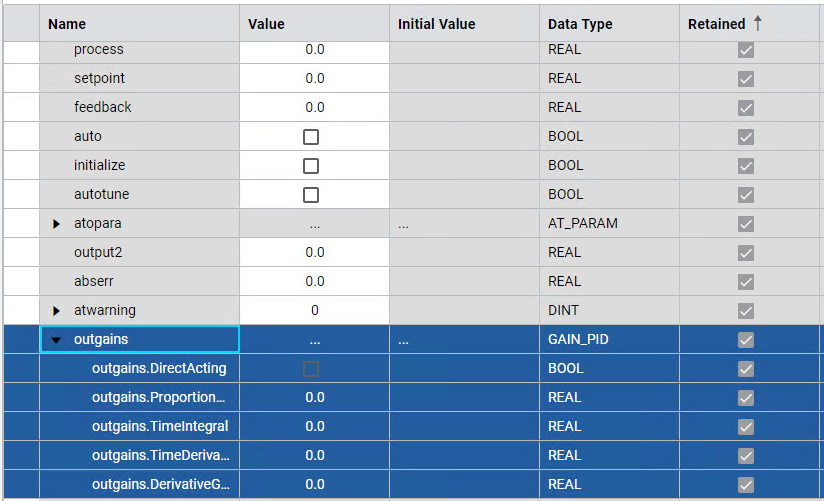Screen dimensions: 824x501
Task: Expand the atopara row
Action: point(57,224)
